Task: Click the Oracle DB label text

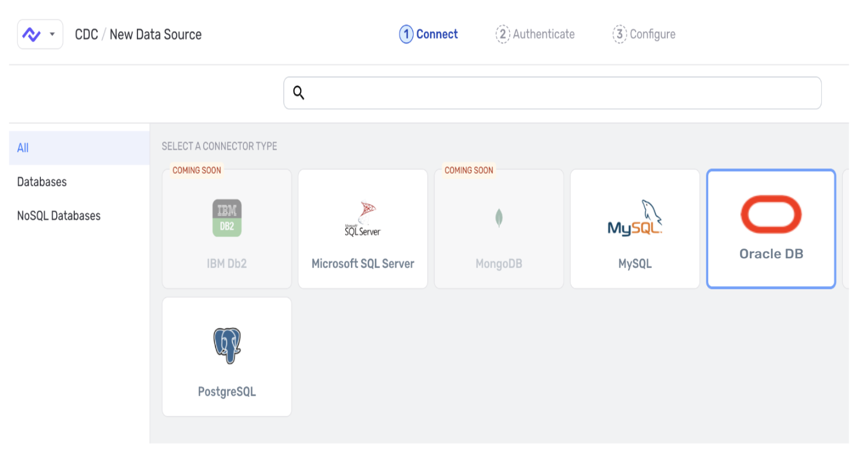Action: click(x=771, y=254)
